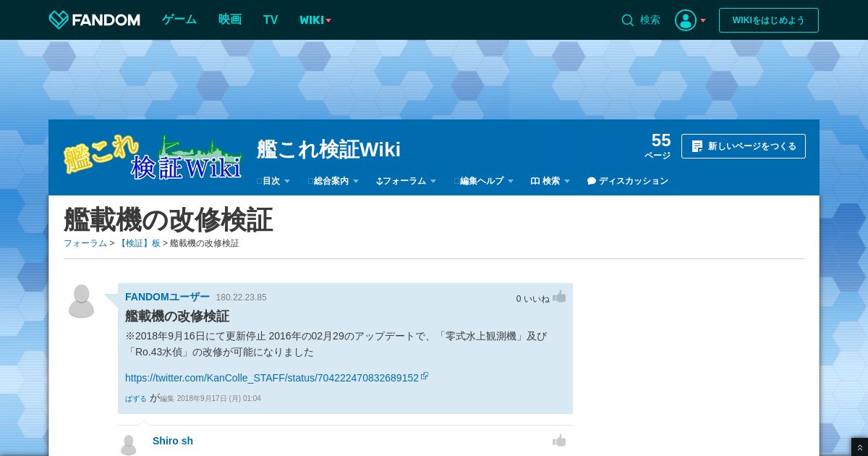Click WIKIをはじめよう button
The image size is (868, 456).
(769, 20)
